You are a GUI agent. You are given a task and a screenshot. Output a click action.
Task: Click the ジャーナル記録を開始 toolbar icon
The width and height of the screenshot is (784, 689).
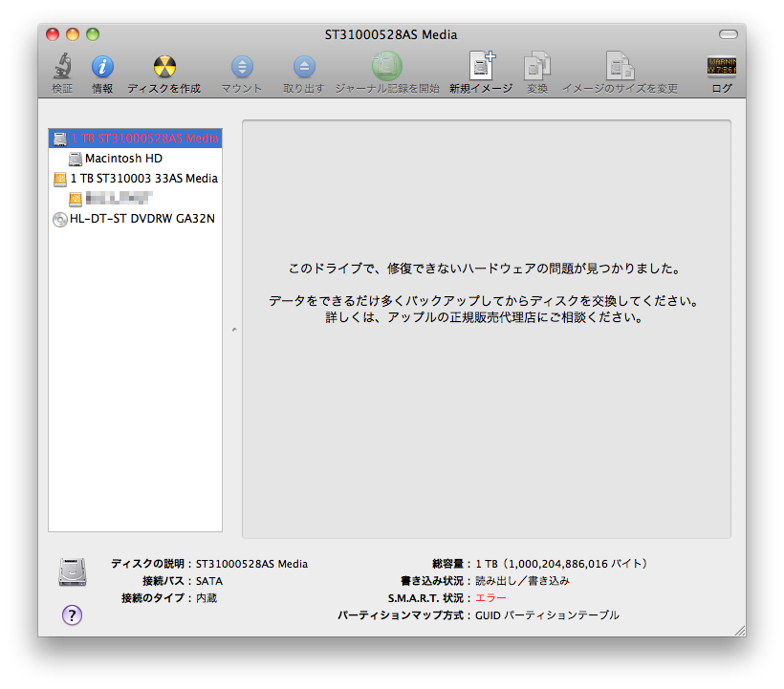[x=387, y=65]
